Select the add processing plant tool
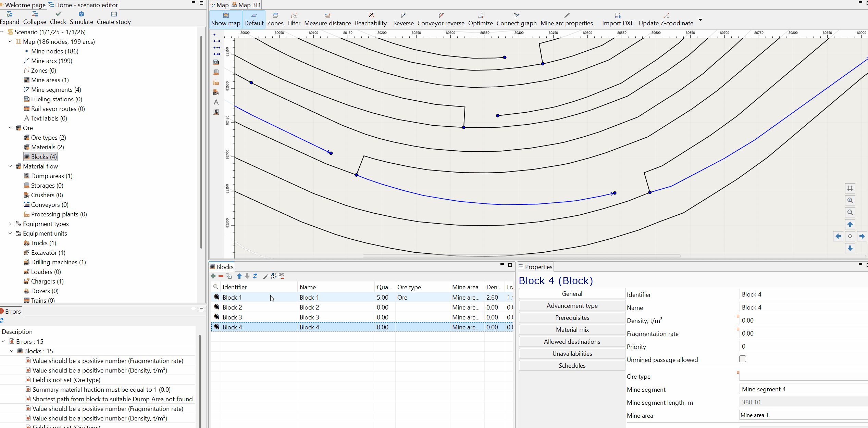The height and width of the screenshot is (428, 868). point(216,82)
